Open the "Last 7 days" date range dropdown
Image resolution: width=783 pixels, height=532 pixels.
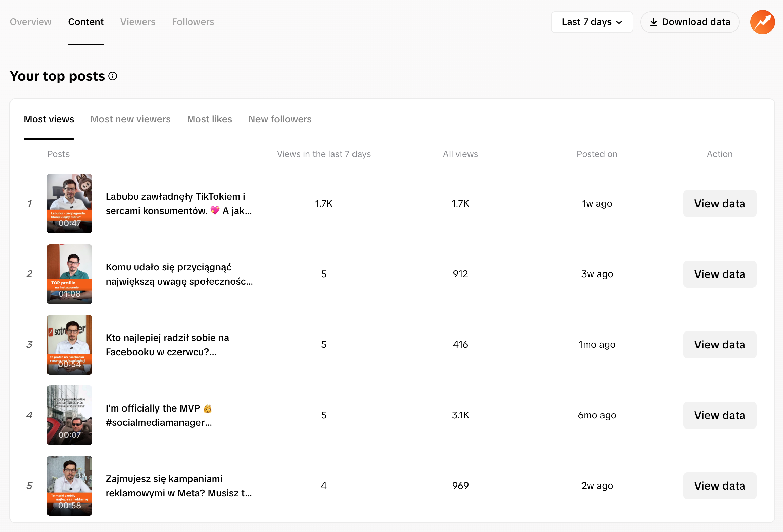[592, 22]
